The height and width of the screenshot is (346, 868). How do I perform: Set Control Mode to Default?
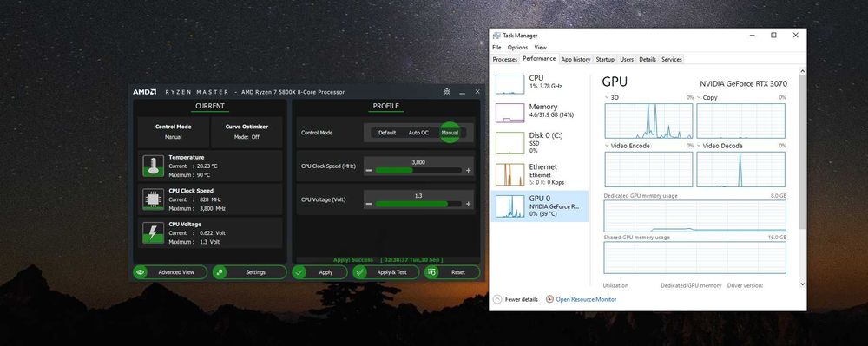click(387, 133)
